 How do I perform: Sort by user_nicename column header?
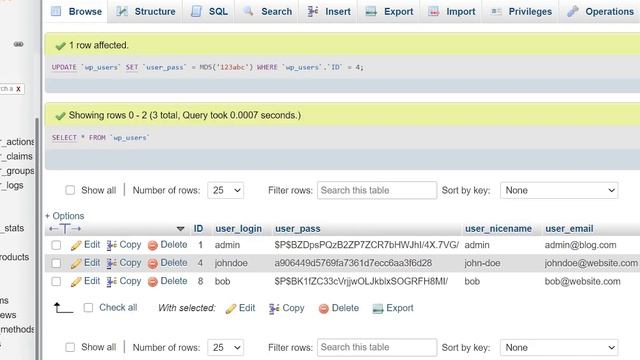pyautogui.click(x=498, y=229)
